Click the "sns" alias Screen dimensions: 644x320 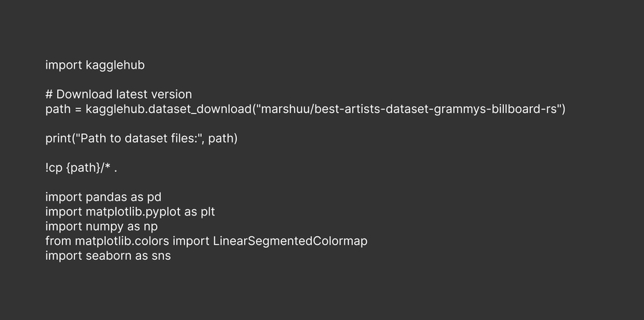pos(160,256)
